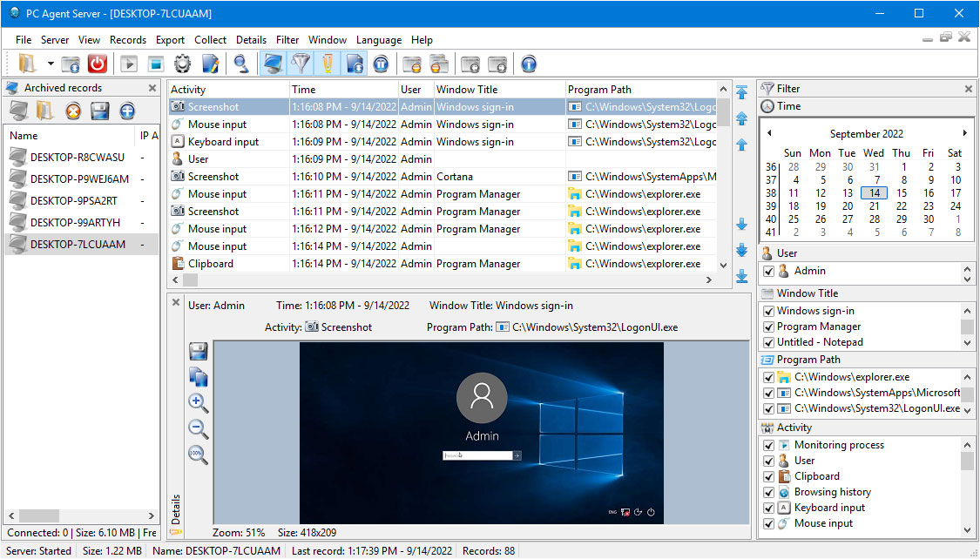Uncheck the Admin user filter

(x=768, y=271)
